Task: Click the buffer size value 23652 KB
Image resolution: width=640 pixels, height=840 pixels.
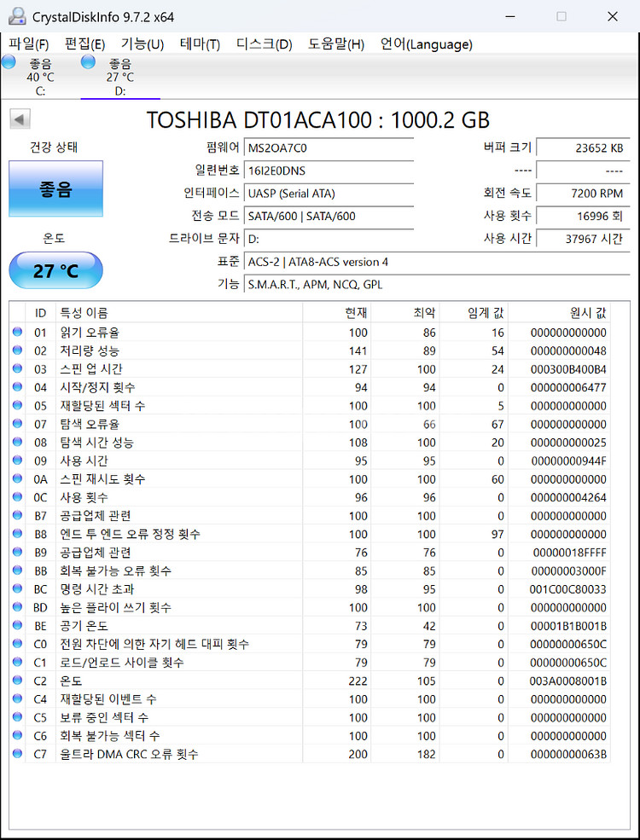Action: coord(583,148)
